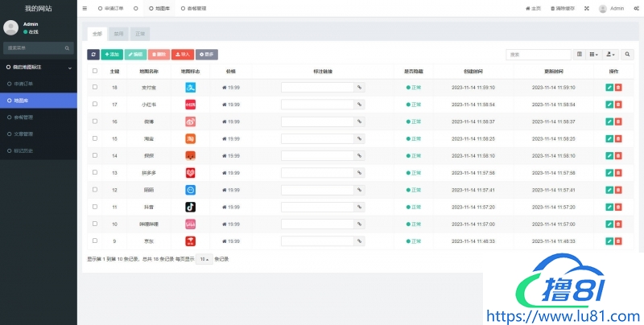Select the checkbox for row 13
The image size is (644, 325).
[95, 172]
